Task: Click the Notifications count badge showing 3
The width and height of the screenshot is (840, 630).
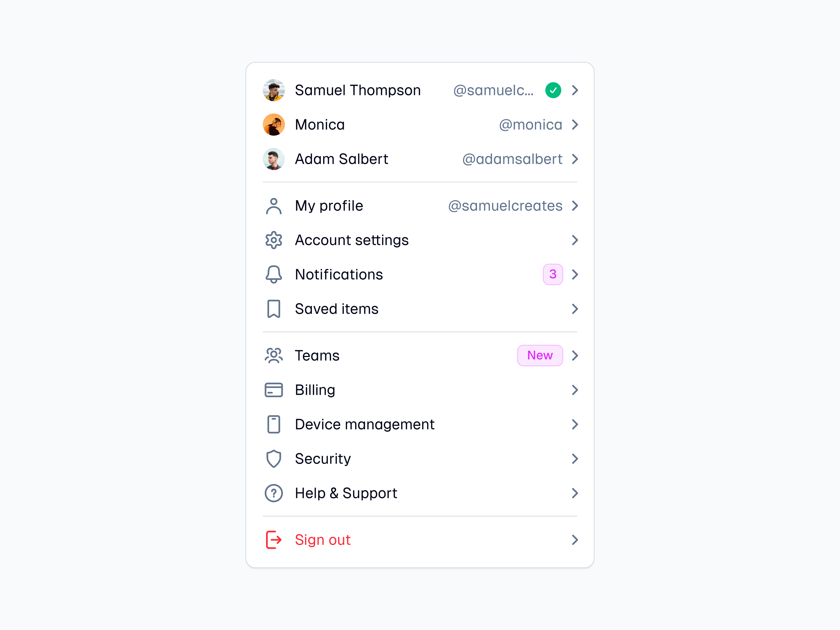Action: point(553,274)
